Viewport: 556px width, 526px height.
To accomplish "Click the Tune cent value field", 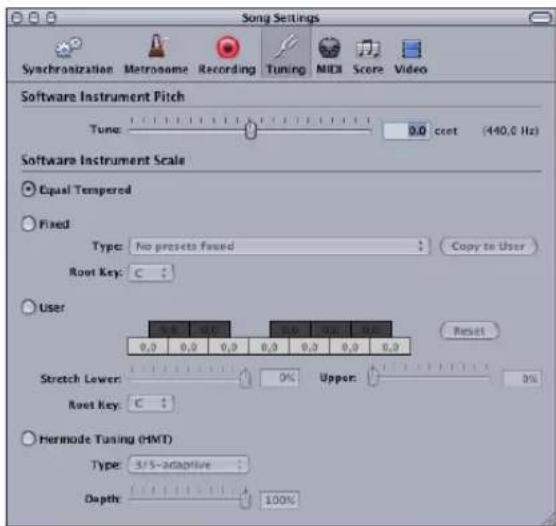I will click(x=407, y=131).
